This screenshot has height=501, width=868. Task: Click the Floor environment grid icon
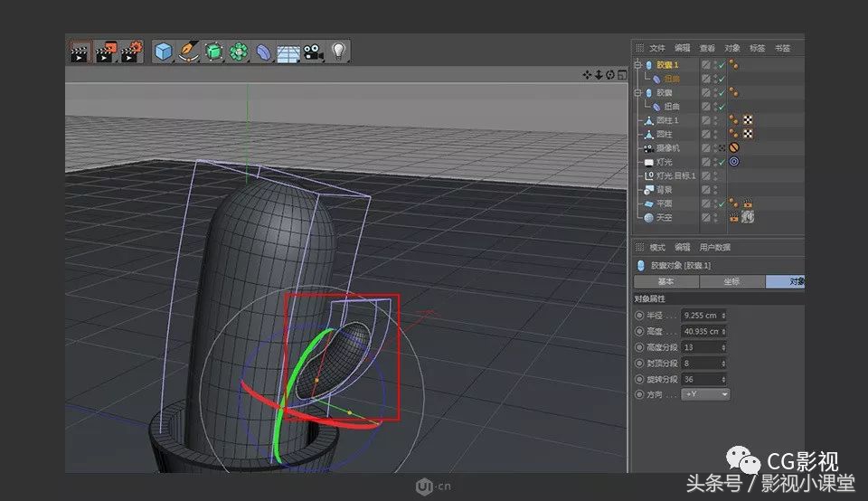click(x=288, y=53)
